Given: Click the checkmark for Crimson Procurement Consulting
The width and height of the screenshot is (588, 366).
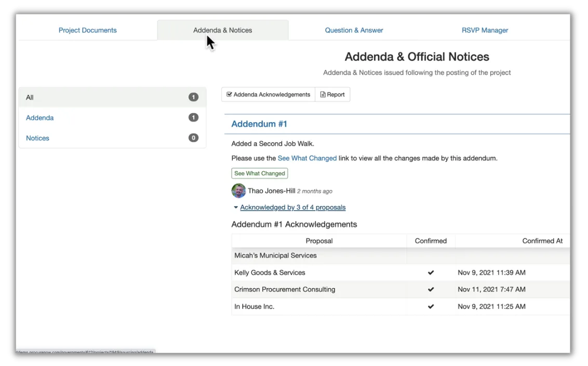Looking at the screenshot, I should tap(431, 289).
